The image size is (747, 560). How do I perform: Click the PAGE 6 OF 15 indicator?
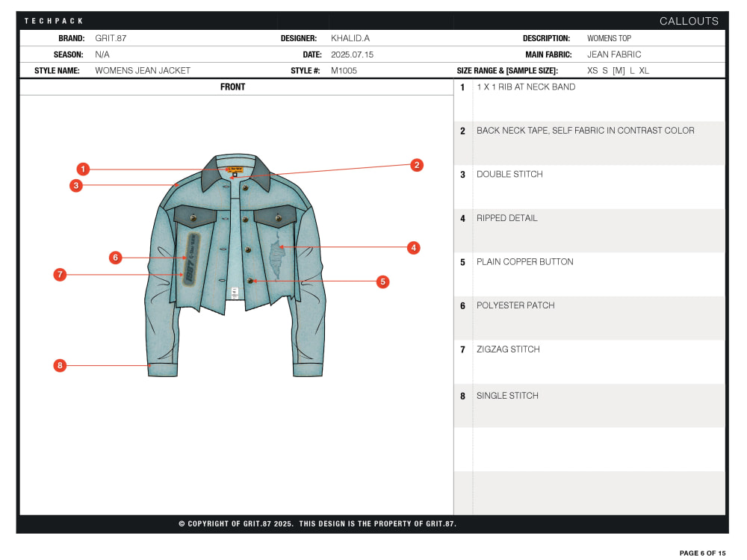(702, 553)
